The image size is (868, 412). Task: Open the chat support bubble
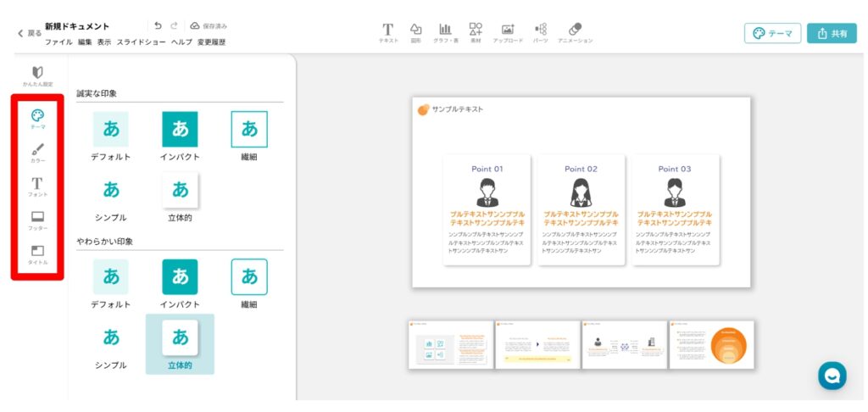pos(832,375)
